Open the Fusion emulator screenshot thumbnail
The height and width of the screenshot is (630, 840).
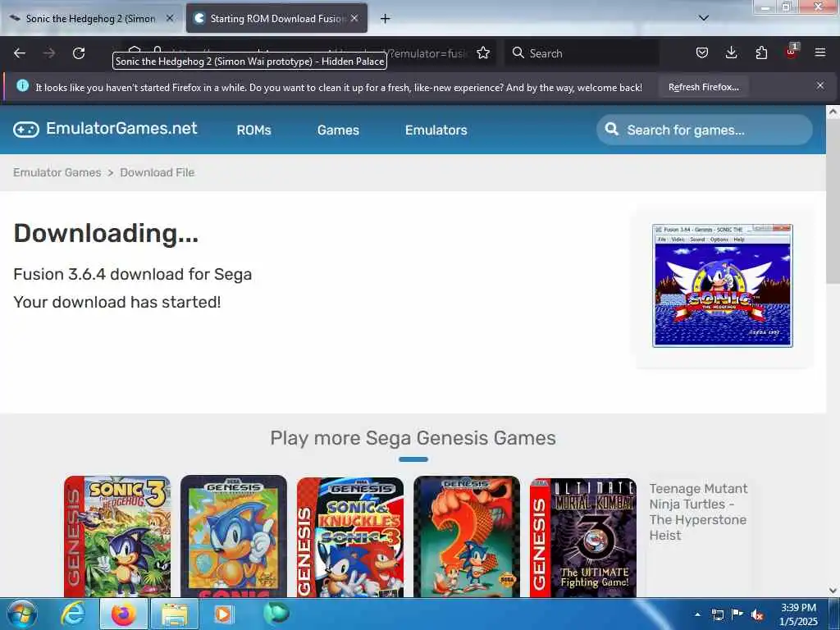(x=722, y=285)
